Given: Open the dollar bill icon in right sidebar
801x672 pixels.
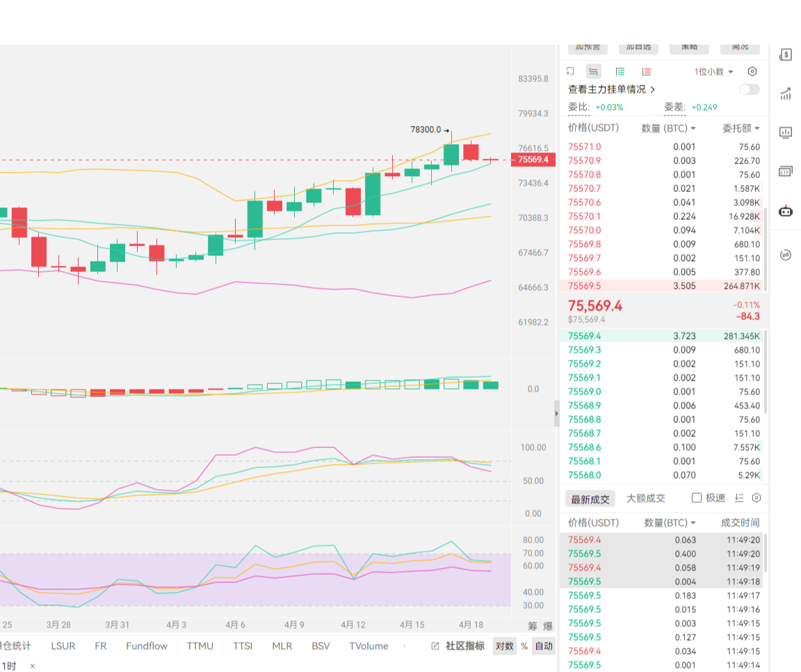Looking at the screenshot, I should click(x=786, y=56).
